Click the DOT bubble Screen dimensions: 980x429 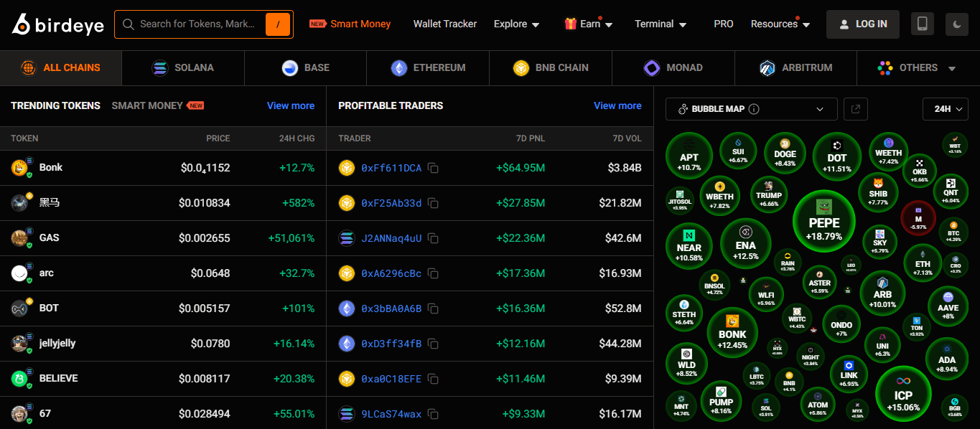click(x=837, y=156)
